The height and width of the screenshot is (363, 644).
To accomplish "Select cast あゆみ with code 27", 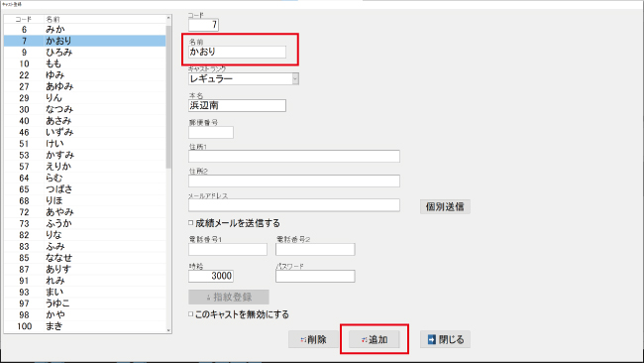I will (84, 86).
